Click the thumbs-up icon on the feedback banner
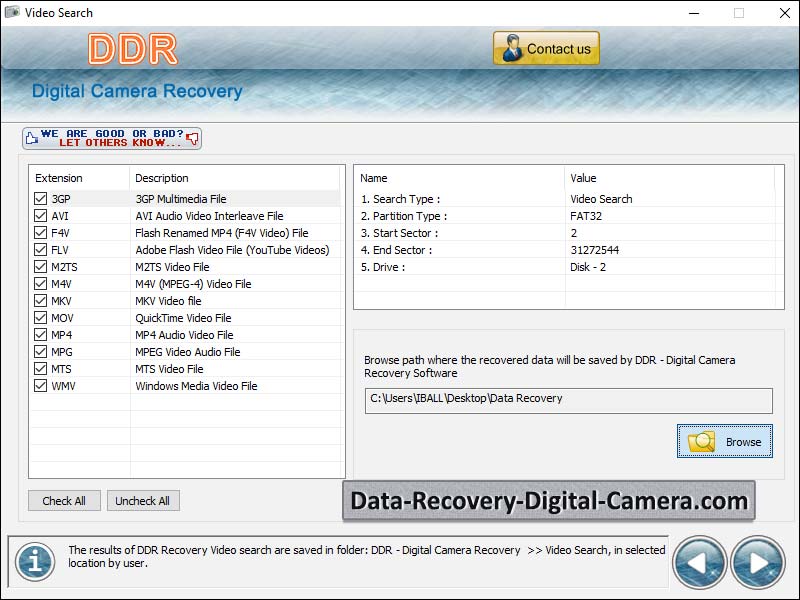 click(32, 138)
